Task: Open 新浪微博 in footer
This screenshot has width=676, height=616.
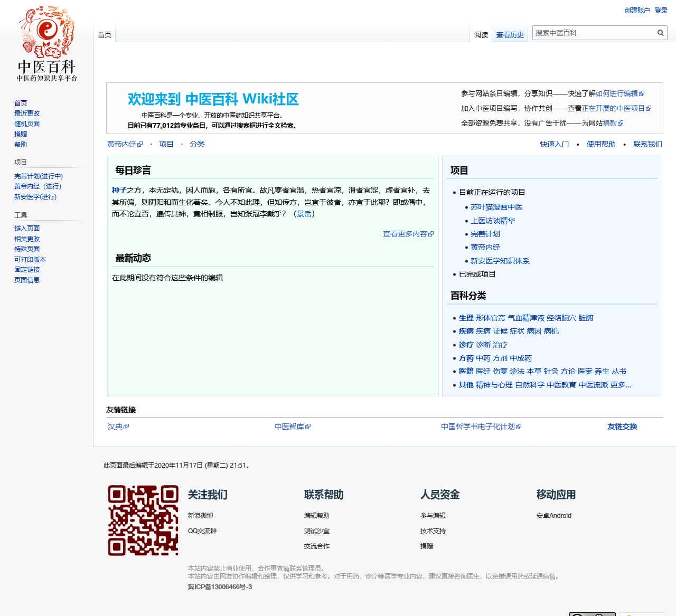Action: coord(201,516)
